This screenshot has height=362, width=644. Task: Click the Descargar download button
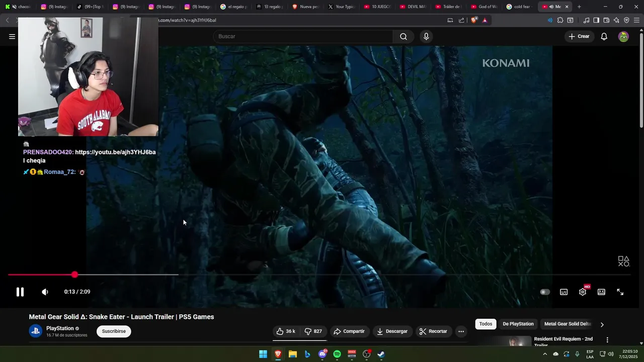(392, 331)
